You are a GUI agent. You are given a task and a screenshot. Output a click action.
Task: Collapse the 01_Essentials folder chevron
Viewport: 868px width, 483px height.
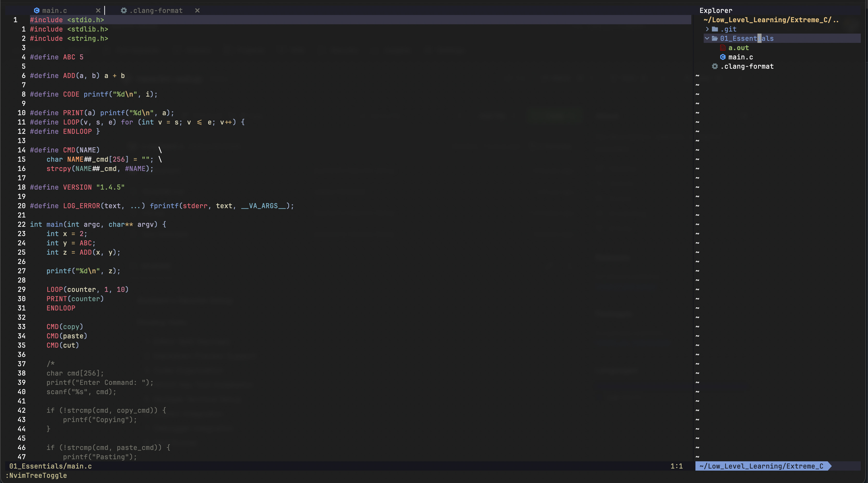click(x=707, y=38)
